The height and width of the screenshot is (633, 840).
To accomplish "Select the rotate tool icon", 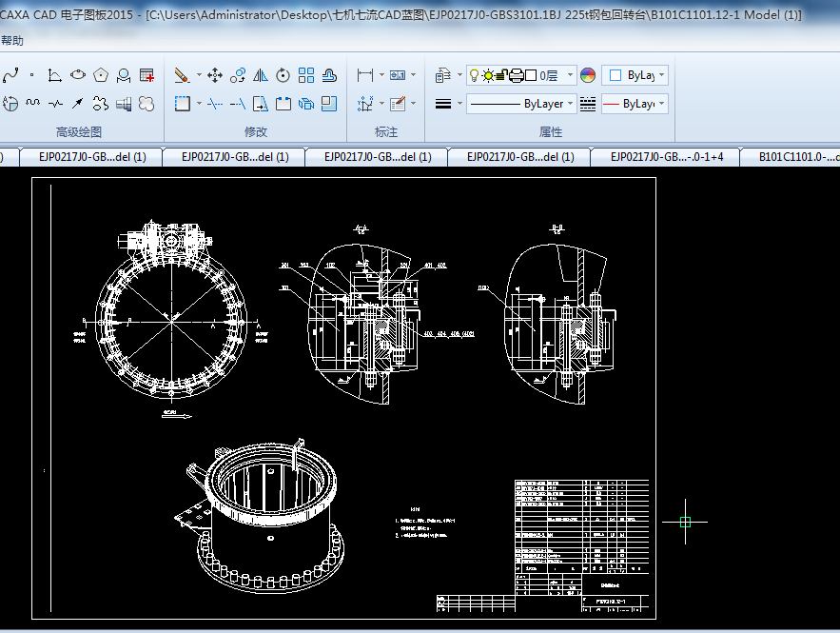I will tap(283, 75).
